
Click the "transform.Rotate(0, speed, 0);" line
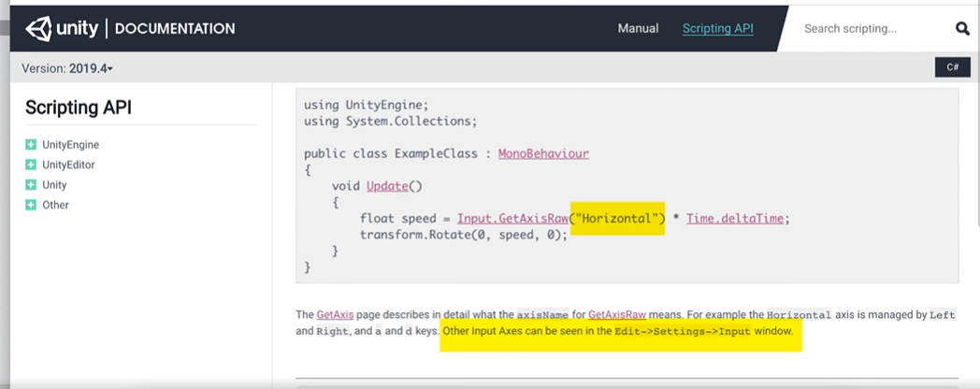click(x=464, y=235)
